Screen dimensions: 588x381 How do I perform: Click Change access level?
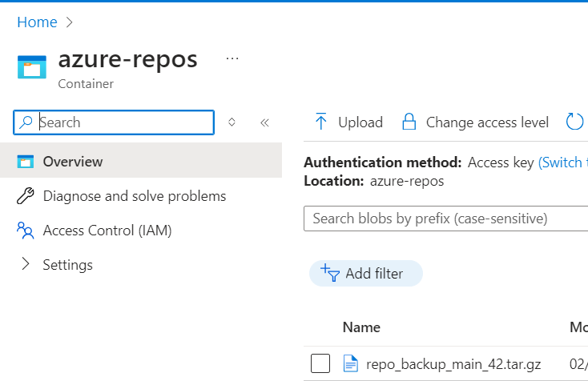click(x=475, y=122)
